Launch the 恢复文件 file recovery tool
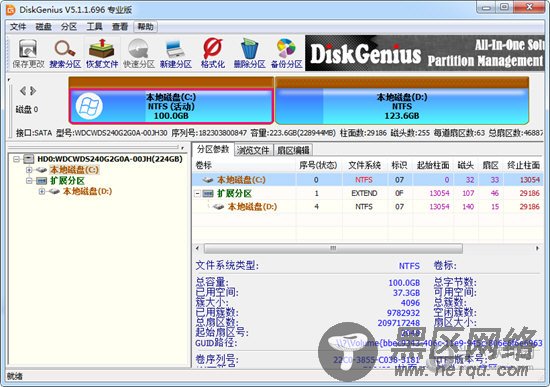 (102, 53)
